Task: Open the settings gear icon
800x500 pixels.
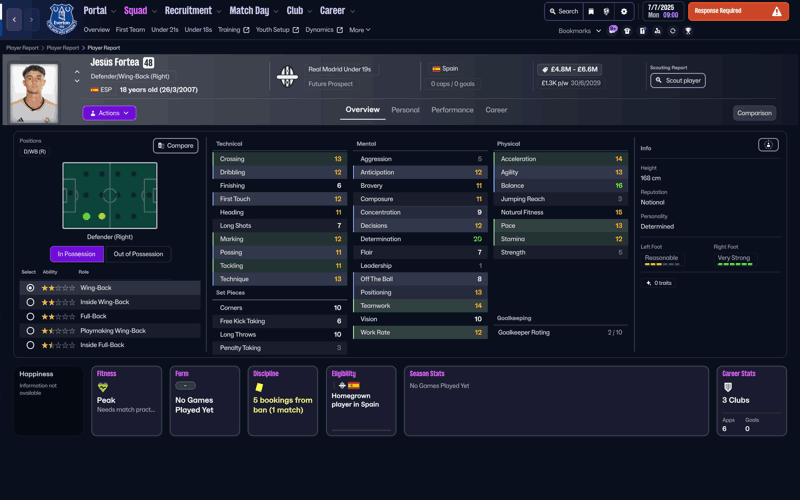Action: 624,12
